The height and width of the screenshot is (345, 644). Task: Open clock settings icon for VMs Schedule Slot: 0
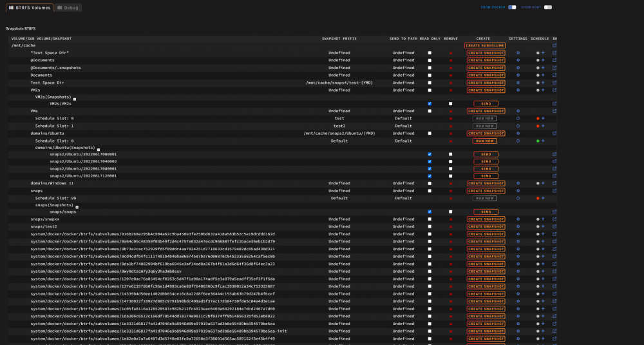click(x=518, y=119)
